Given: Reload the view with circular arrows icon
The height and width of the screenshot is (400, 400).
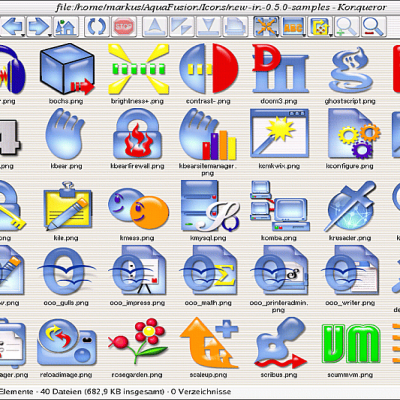Looking at the screenshot, I should [x=96, y=26].
